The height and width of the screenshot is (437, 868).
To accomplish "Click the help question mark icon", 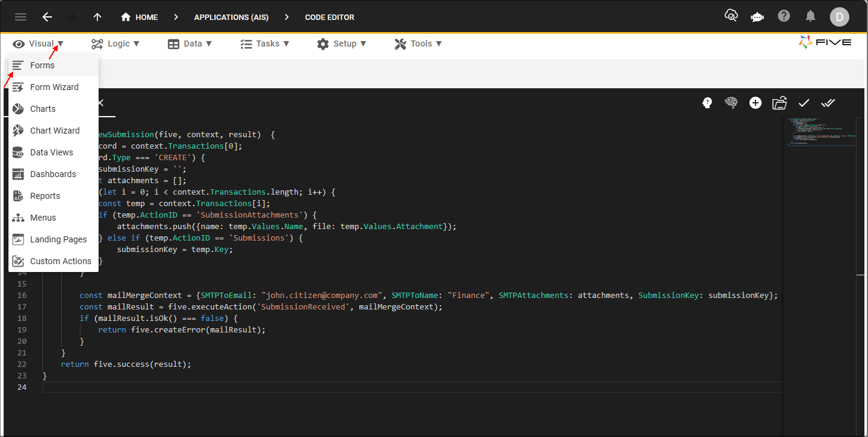I will click(784, 16).
